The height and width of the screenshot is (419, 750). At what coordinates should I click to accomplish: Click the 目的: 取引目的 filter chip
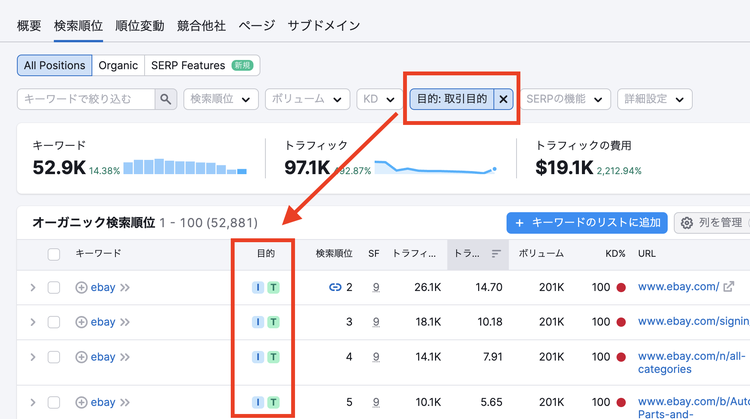[452, 99]
